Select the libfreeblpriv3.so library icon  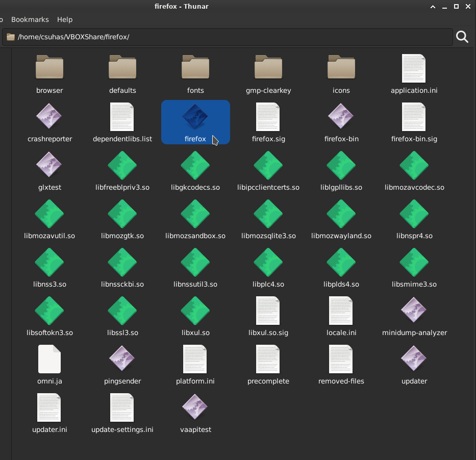tap(122, 165)
